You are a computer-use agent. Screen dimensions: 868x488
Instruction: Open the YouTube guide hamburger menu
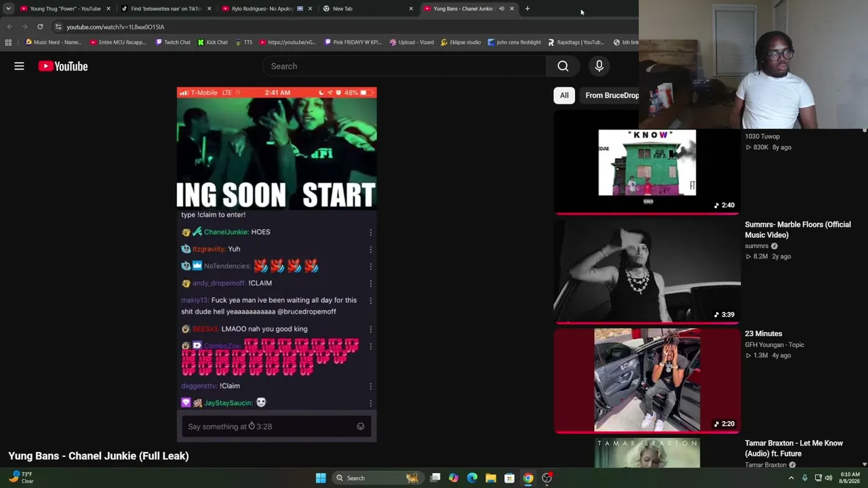coord(19,66)
